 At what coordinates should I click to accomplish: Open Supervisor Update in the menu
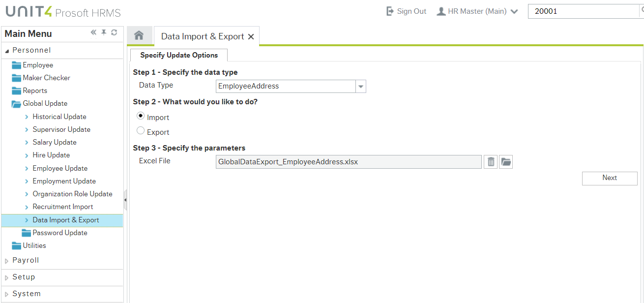coord(61,129)
